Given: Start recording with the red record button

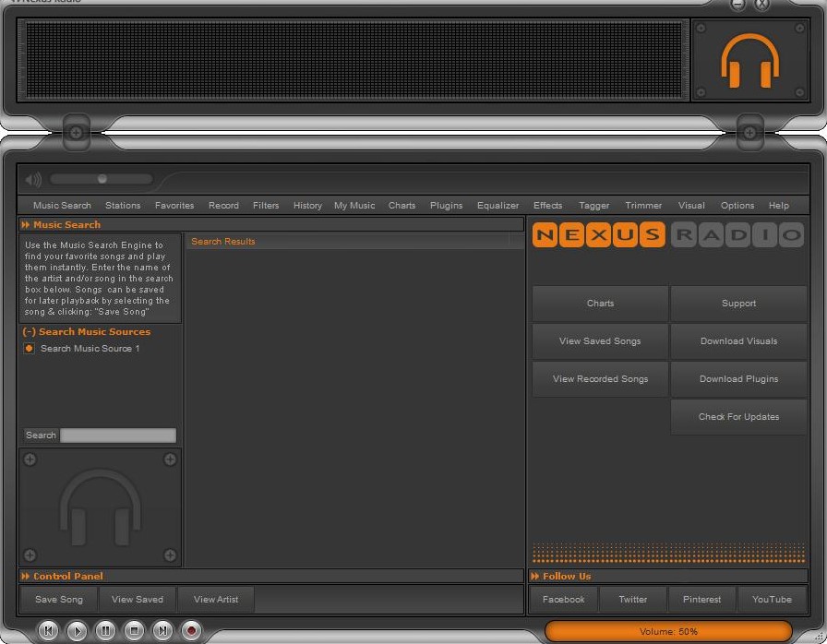Looking at the screenshot, I should click(x=191, y=631).
